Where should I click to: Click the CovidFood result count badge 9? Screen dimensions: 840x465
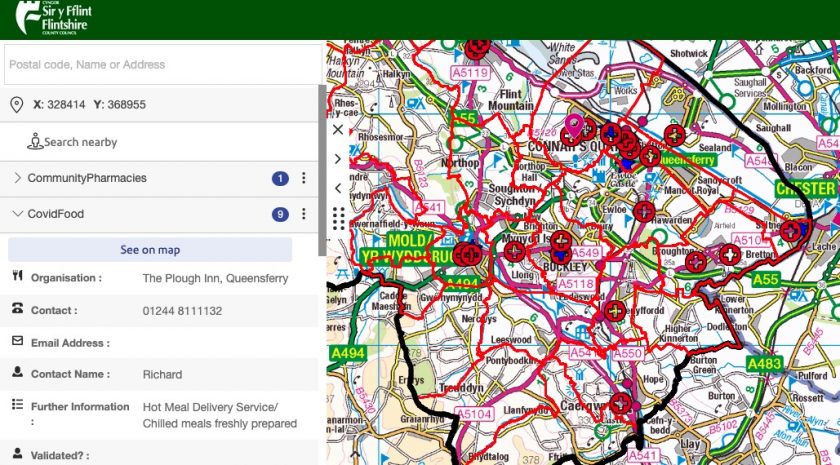(280, 214)
